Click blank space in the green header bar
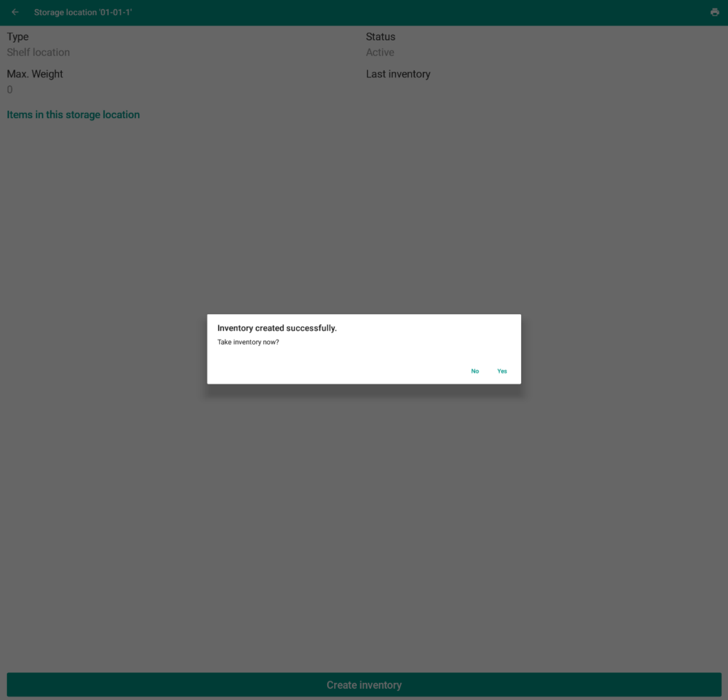Screen dimensions: 728x700 tap(427, 12)
